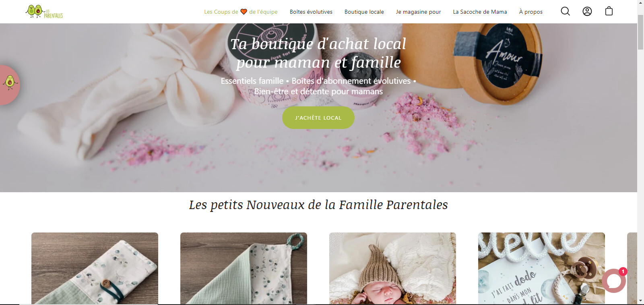Open the sleeping baby with knit hat product
This screenshot has width=644, height=305.
tap(392, 268)
